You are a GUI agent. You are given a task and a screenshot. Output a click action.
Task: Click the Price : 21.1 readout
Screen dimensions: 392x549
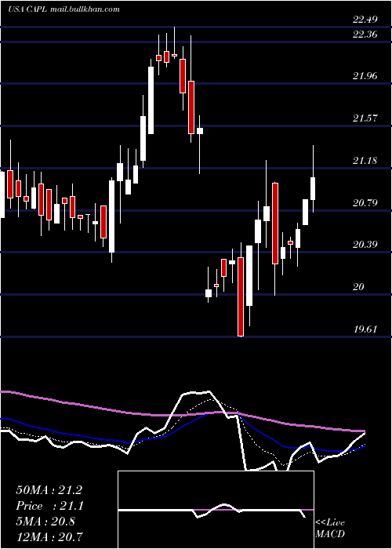(x=49, y=506)
